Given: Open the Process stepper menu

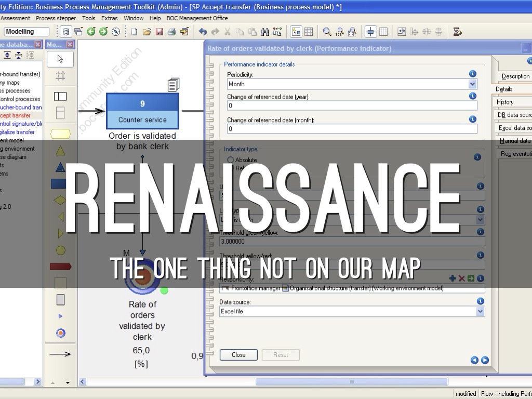Looking at the screenshot, I should click(x=56, y=18).
